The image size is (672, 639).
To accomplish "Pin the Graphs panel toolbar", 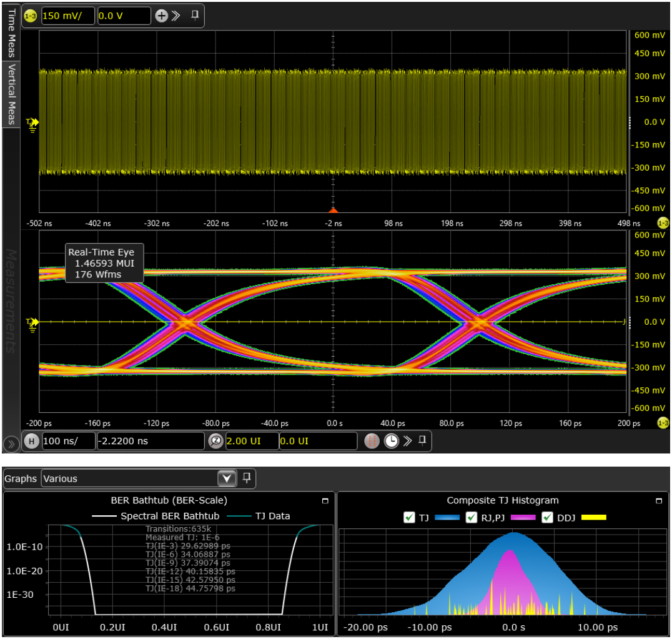I will tap(247, 478).
